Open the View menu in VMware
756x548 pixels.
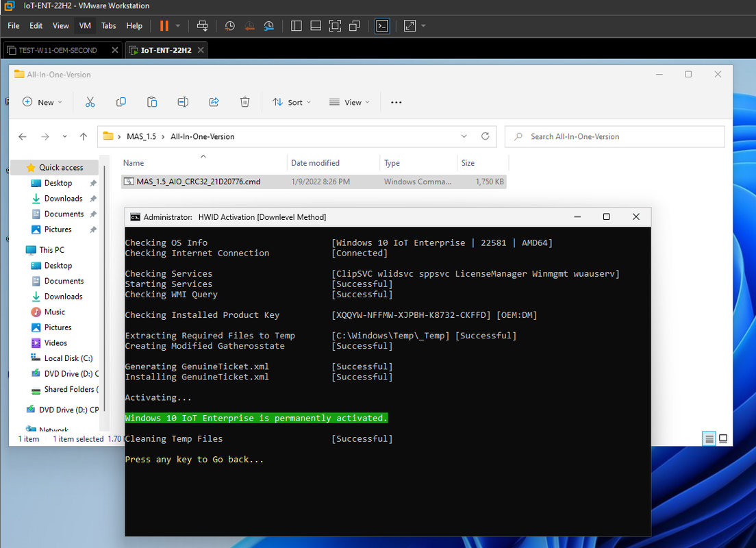(x=61, y=26)
